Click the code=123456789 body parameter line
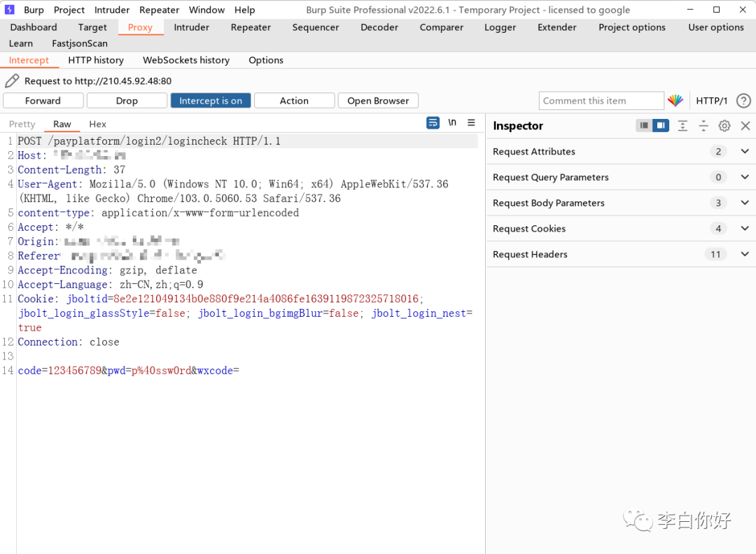Image resolution: width=756 pixels, height=554 pixels. [128, 371]
